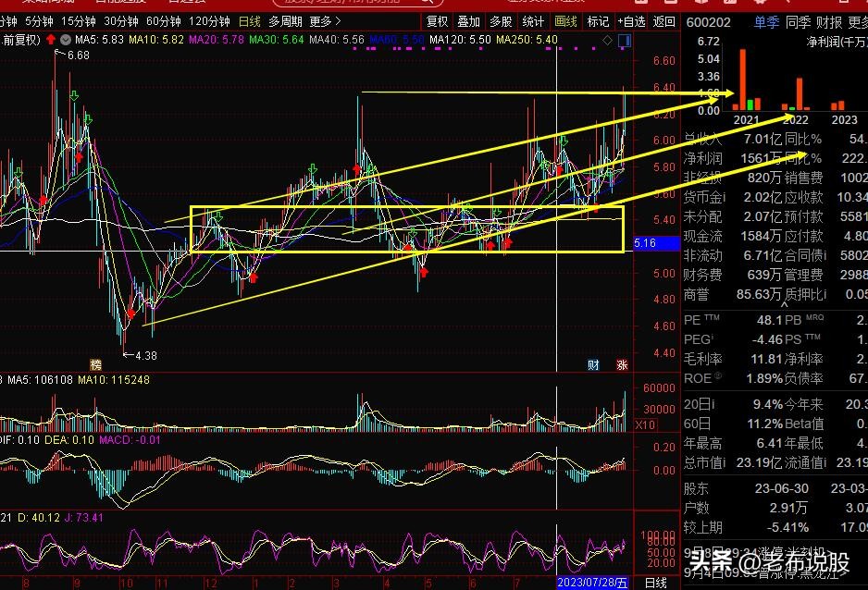Image resolution: width=868 pixels, height=590 pixels.
Task: Select 同季 in financial panel
Action: [x=798, y=23]
